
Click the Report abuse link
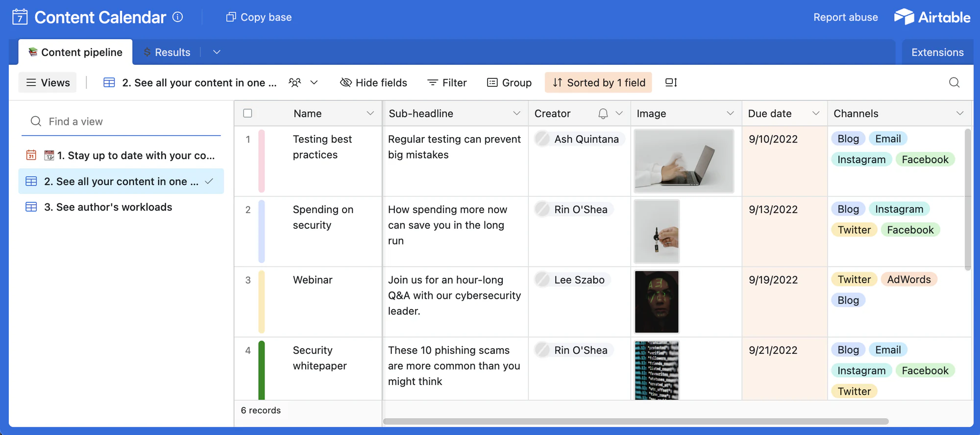tap(846, 17)
